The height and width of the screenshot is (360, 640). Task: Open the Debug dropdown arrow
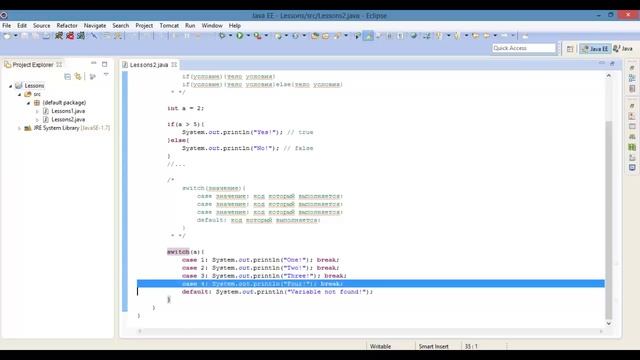pyautogui.click(x=230, y=36)
